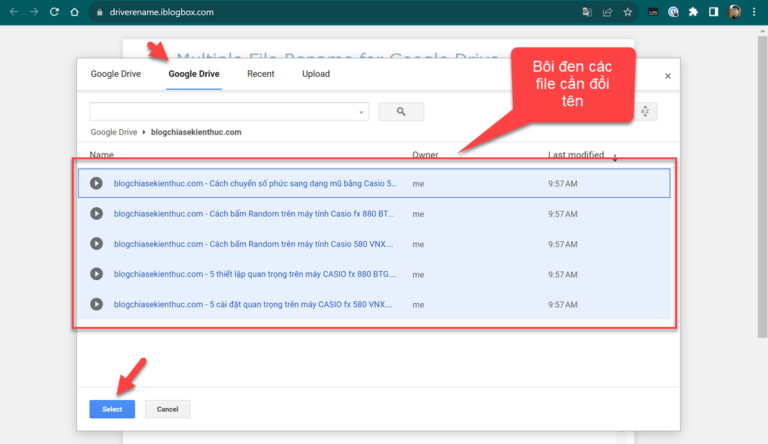Viewport: 768px width, 444px height.
Task: Toggle Last modified sort arrow
Action: click(x=615, y=157)
